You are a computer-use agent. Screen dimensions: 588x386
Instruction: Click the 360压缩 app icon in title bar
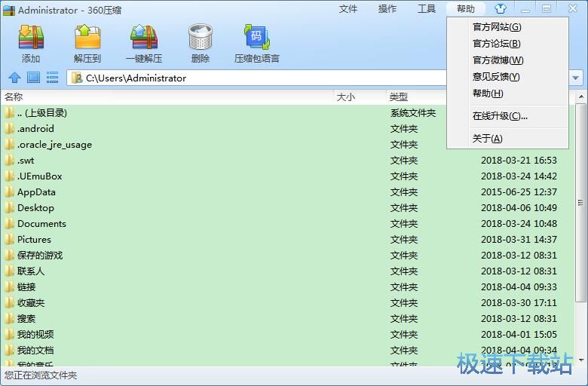pyautogui.click(x=9, y=10)
